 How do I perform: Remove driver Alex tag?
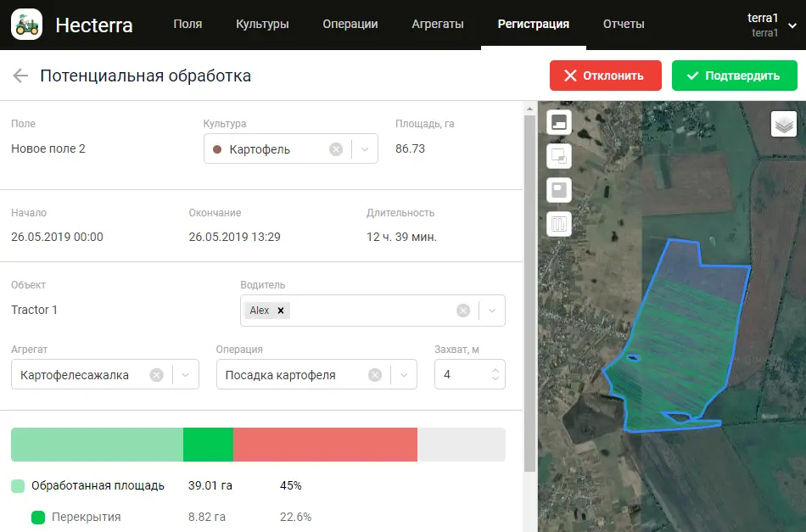(x=281, y=311)
